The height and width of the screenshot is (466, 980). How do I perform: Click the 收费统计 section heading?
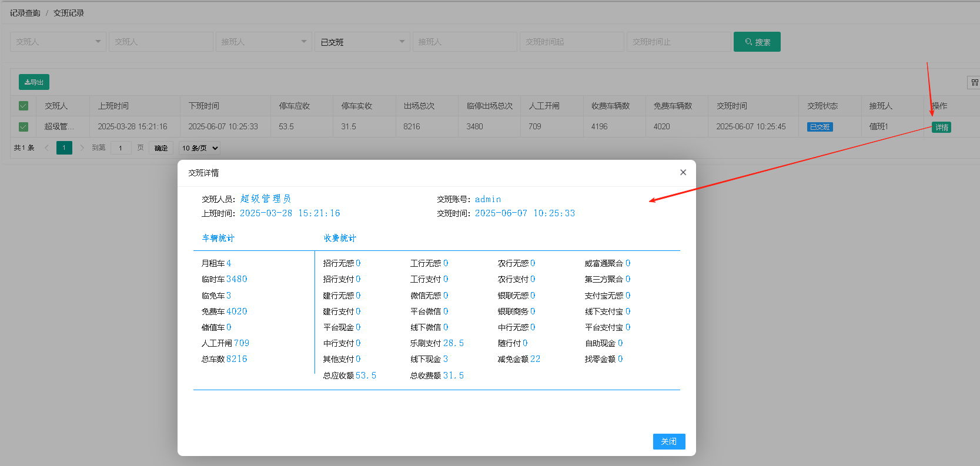(x=340, y=238)
